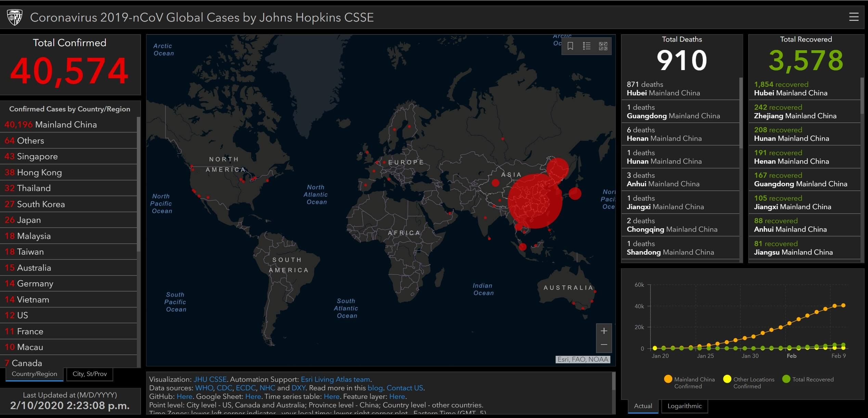
Task: Open the Google Sheet Here link
Action: (253, 396)
